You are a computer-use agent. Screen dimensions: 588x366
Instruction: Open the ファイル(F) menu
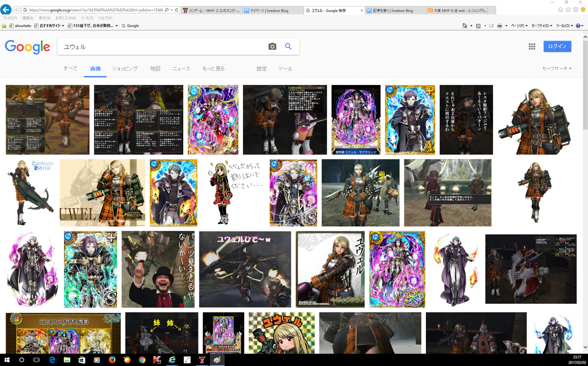10,18
